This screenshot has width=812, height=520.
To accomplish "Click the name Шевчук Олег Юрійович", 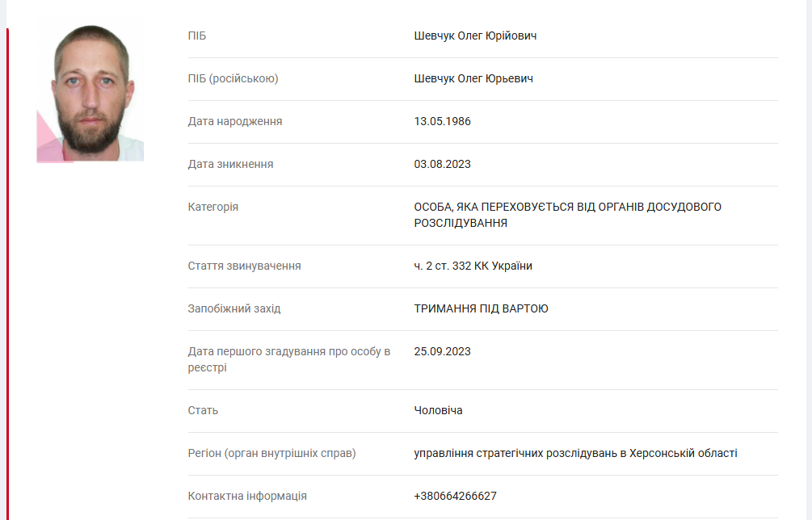I will (x=475, y=36).
